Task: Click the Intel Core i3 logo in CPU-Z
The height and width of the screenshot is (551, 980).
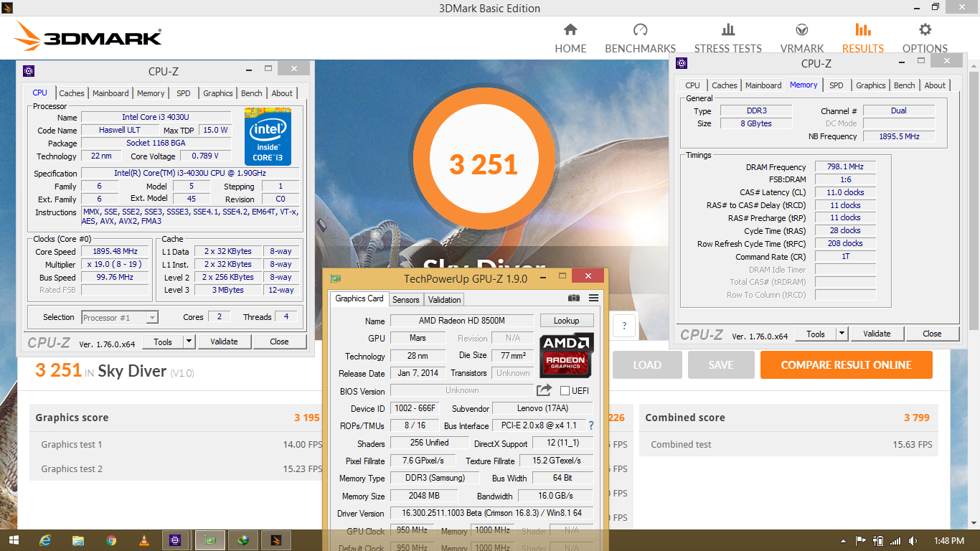Action: click(x=268, y=136)
